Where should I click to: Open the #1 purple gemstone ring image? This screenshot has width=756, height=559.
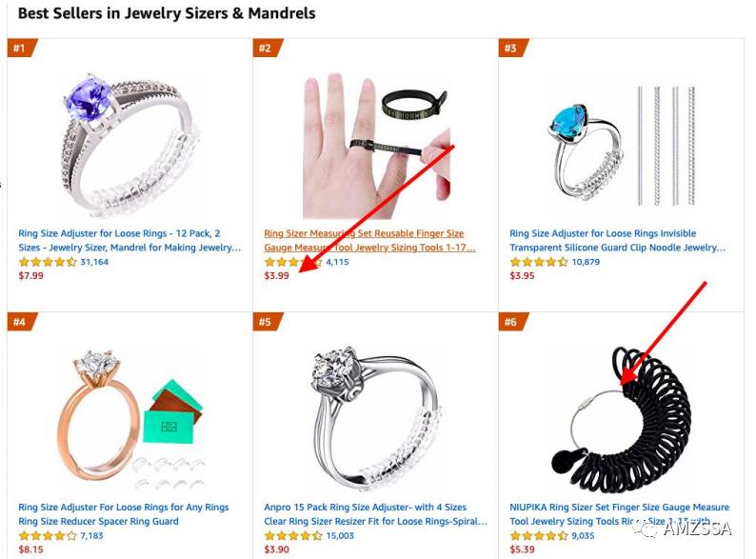[x=129, y=145]
